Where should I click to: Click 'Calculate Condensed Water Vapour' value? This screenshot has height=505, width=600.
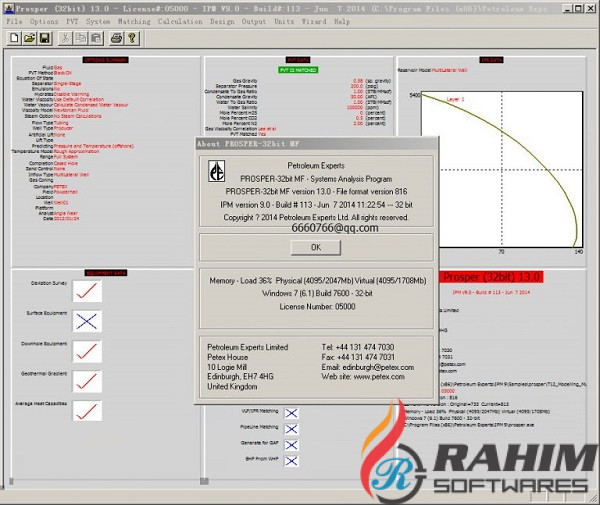pyautogui.click(x=91, y=105)
